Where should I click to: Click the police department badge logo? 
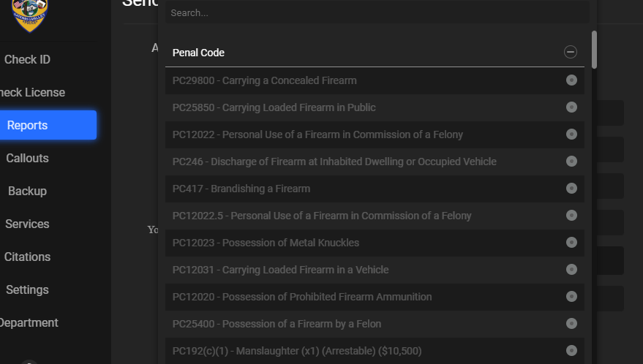click(x=30, y=15)
